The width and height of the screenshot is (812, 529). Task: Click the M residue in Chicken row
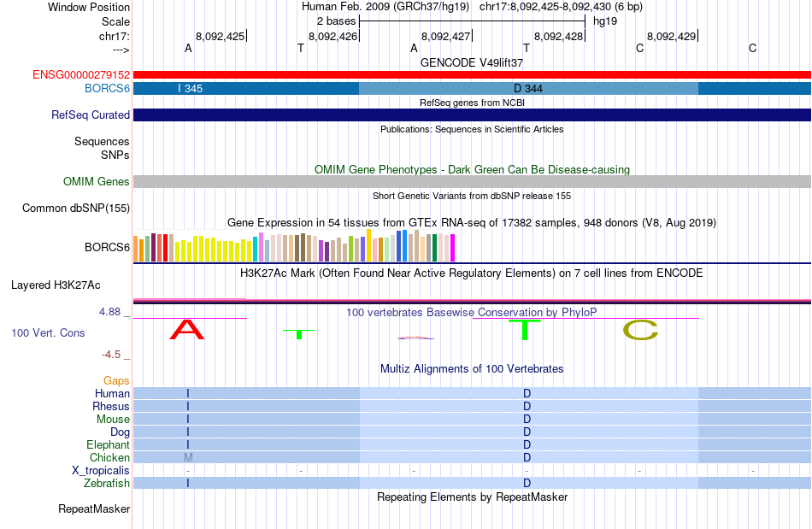coord(188,457)
